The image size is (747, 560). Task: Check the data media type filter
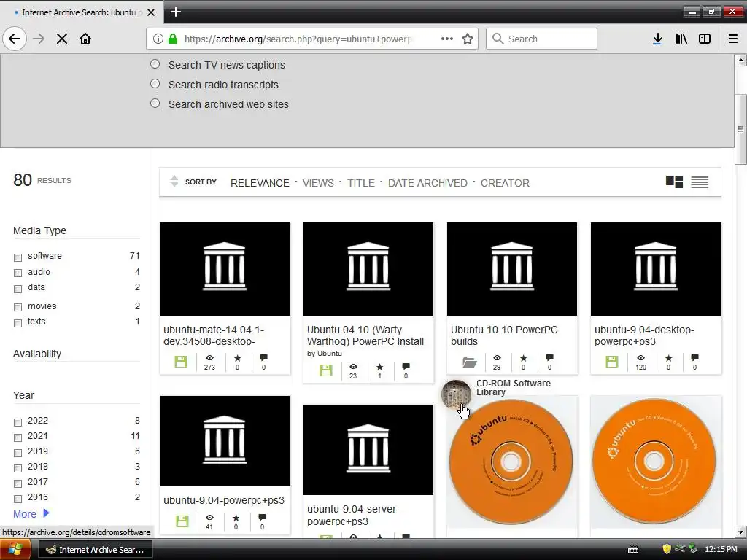point(18,289)
